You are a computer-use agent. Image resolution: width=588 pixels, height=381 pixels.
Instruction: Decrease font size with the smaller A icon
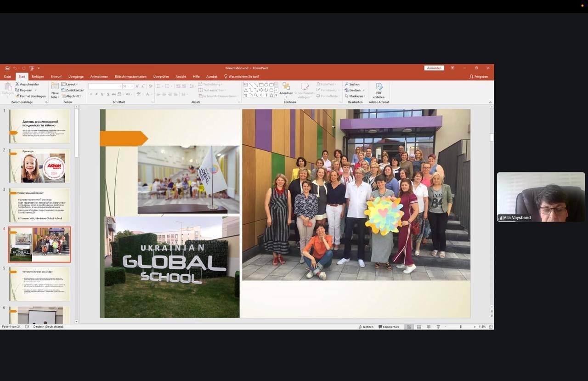[x=143, y=86]
